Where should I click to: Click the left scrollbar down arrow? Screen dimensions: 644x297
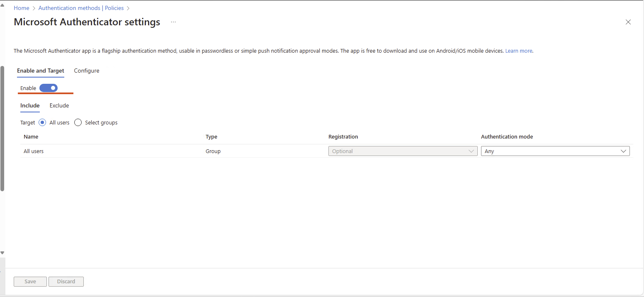(2, 253)
